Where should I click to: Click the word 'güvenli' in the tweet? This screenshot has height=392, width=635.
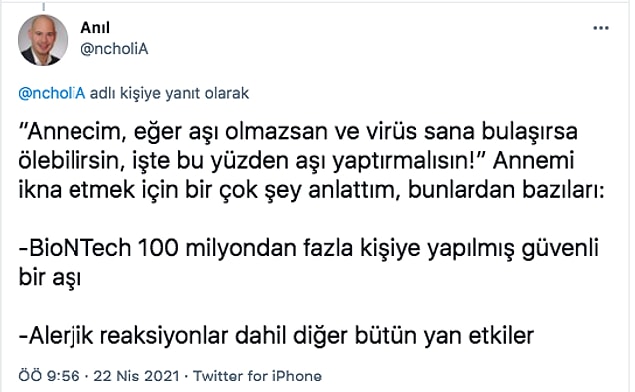coord(560,249)
